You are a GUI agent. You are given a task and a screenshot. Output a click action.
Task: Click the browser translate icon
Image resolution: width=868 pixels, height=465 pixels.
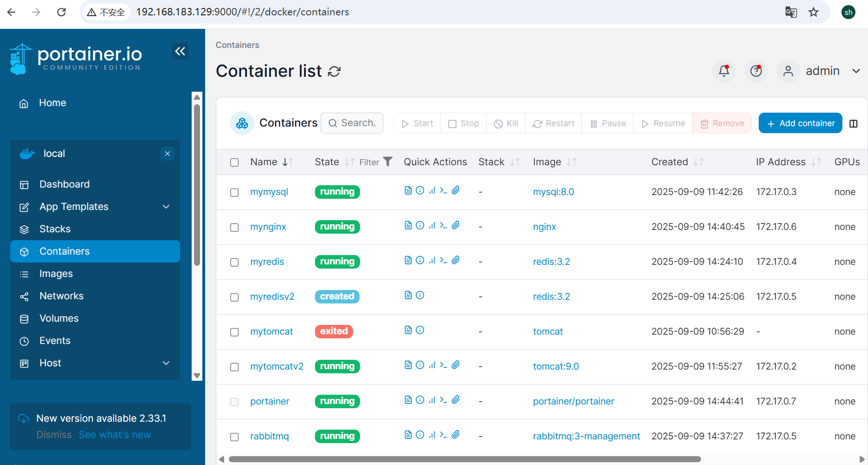(791, 12)
